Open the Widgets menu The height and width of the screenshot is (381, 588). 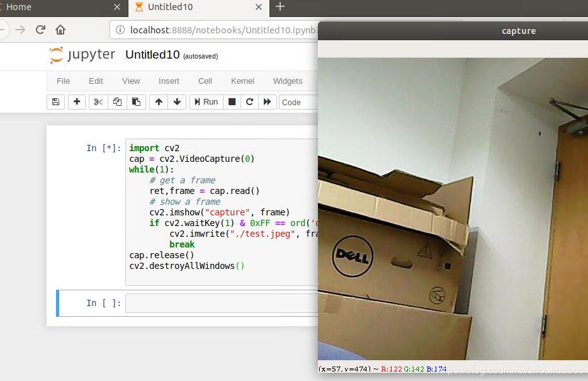click(287, 81)
